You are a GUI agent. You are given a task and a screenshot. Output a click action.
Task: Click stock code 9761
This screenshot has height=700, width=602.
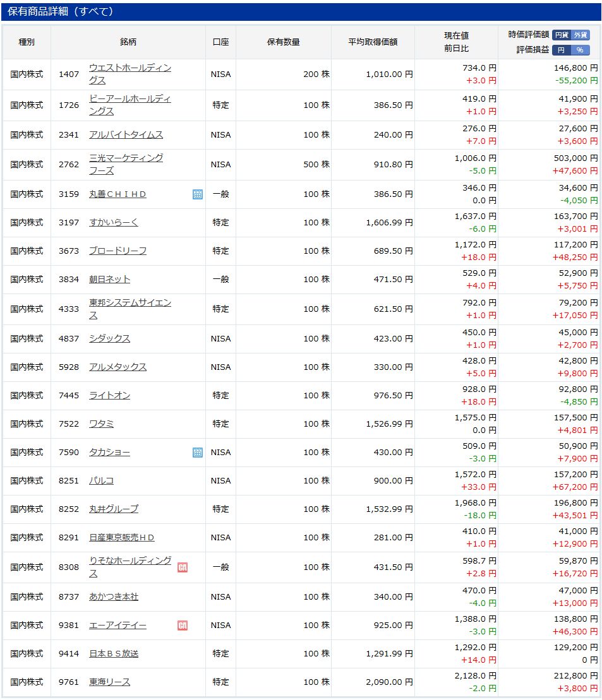[x=69, y=682]
